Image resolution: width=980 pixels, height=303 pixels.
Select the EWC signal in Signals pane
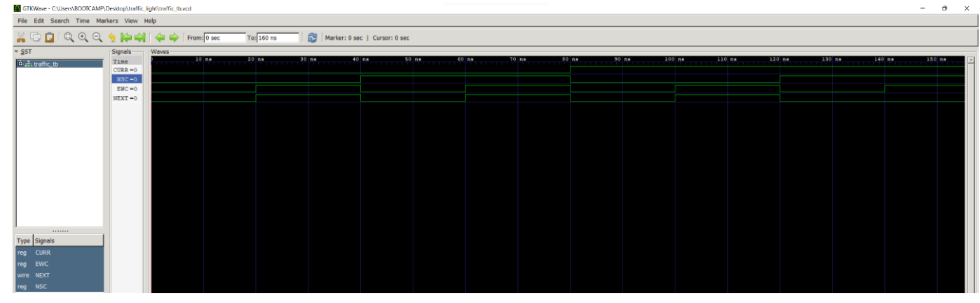126,89
